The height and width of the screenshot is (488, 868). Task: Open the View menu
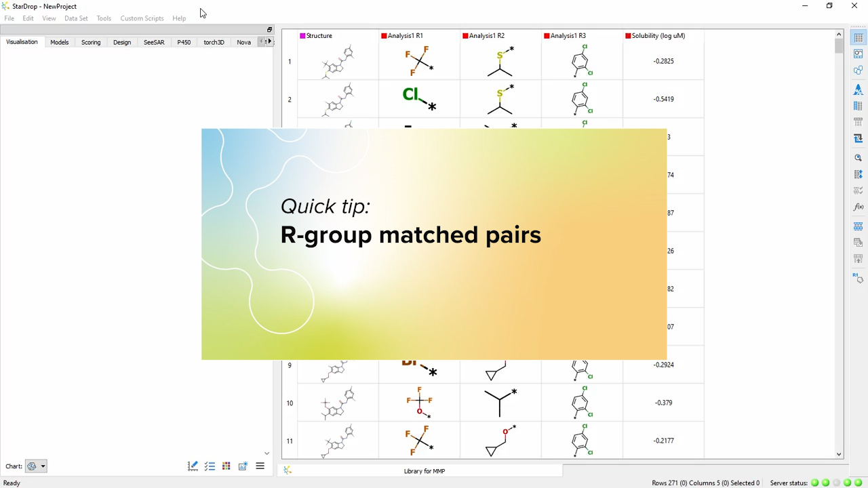point(49,18)
